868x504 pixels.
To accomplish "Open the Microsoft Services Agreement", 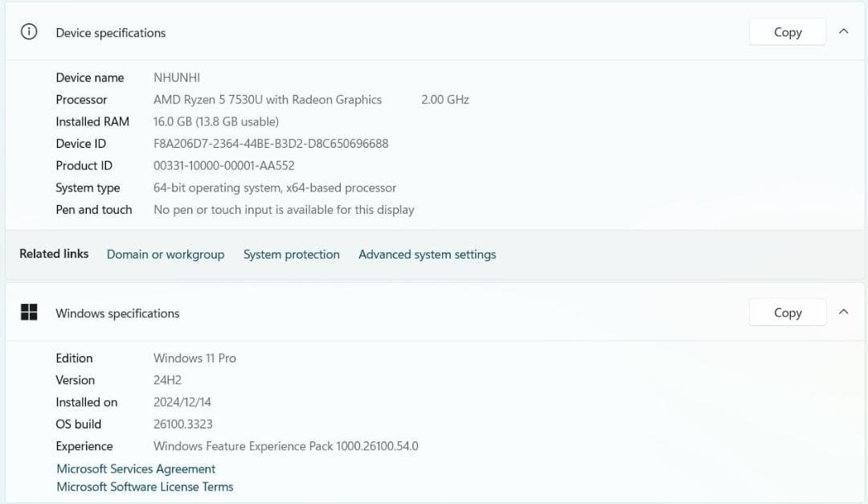I will point(135,469).
